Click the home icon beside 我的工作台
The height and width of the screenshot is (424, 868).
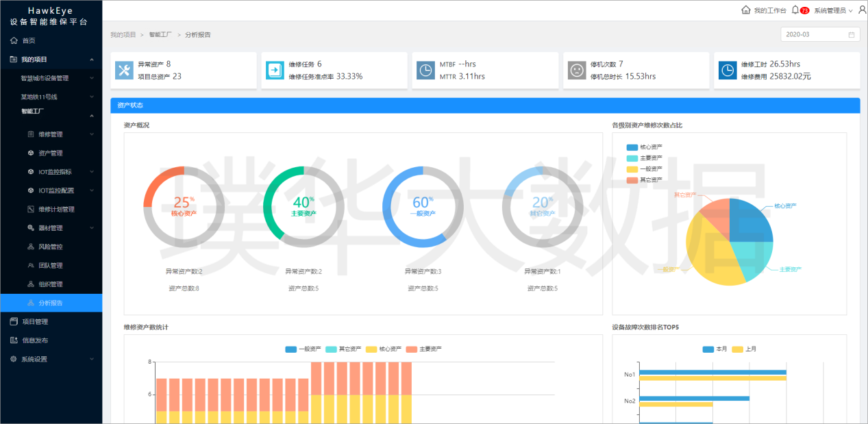click(746, 10)
